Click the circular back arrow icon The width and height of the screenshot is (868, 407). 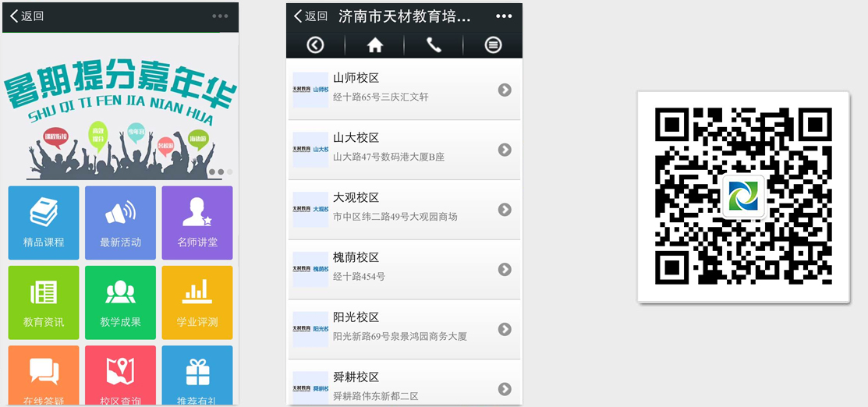pos(315,45)
